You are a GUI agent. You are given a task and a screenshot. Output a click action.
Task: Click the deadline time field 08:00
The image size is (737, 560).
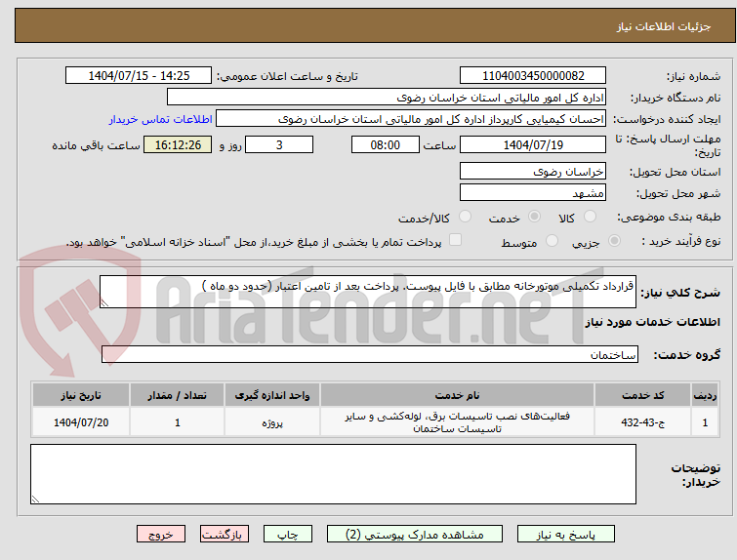tap(386, 144)
